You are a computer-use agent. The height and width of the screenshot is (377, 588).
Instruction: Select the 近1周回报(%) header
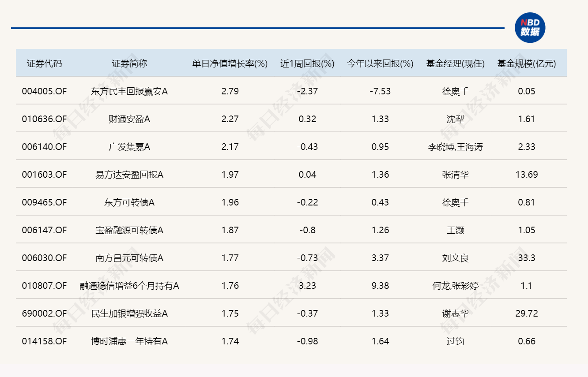307,63
